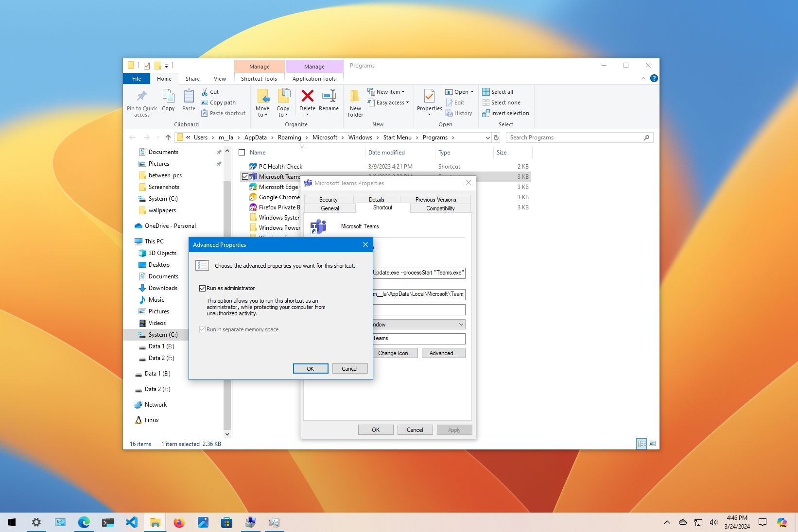
Task: Click OK in the Advanced Properties dialog
Action: click(310, 368)
